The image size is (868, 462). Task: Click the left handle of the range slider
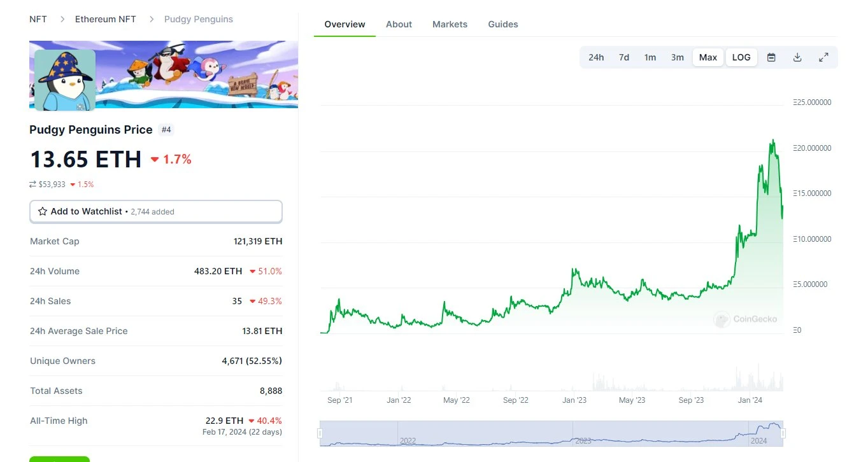[x=320, y=433]
